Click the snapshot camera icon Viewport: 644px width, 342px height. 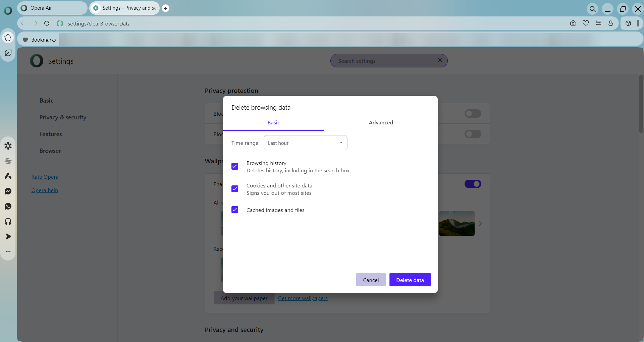pyautogui.click(x=573, y=23)
